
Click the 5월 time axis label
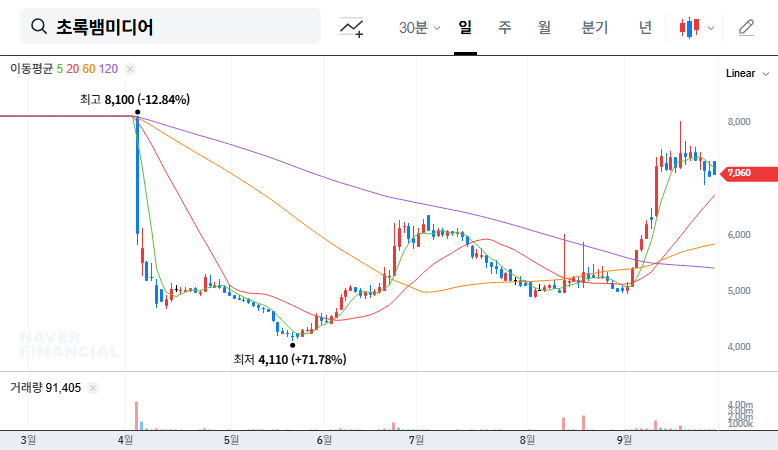[x=231, y=440]
